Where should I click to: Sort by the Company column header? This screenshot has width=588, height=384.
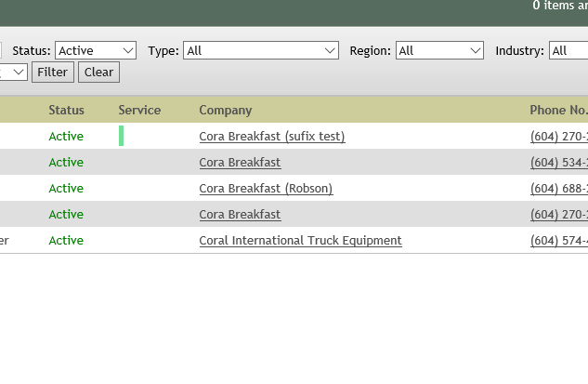point(225,110)
